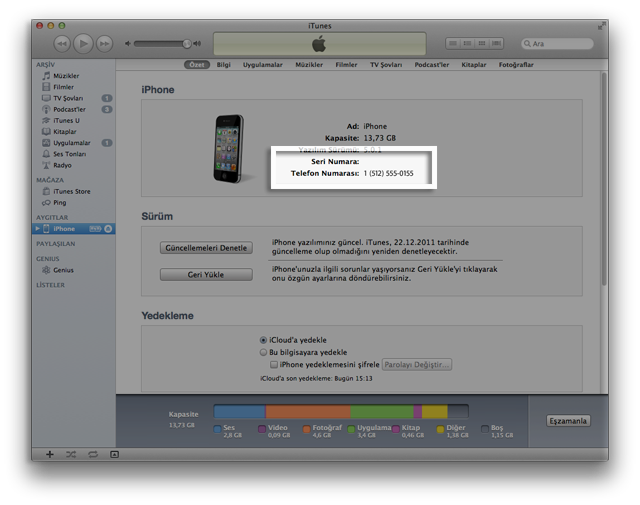This screenshot has width=640, height=505.
Task: Switch to album list view button
Action: coord(467,43)
